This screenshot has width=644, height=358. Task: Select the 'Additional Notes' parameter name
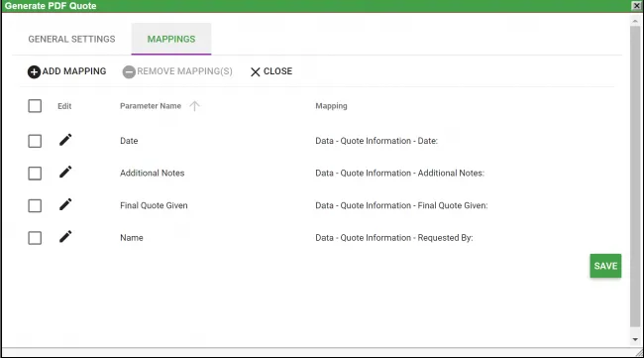[152, 173]
